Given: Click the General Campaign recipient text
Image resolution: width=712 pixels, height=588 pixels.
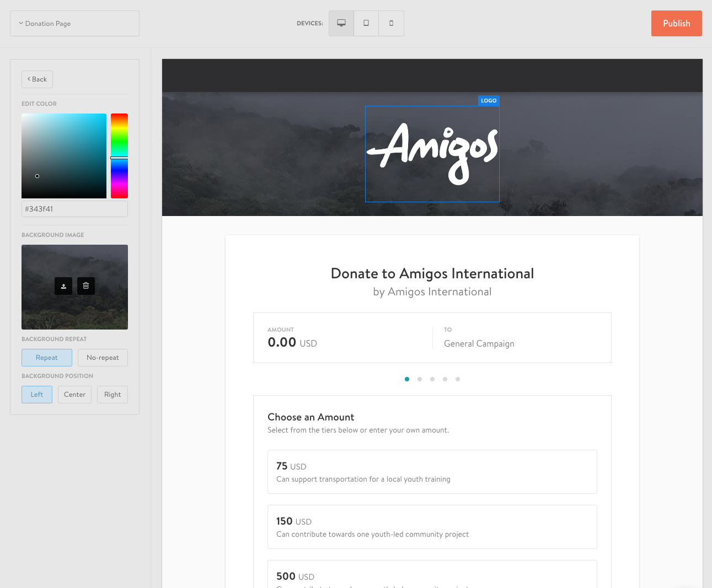Looking at the screenshot, I should click(x=479, y=344).
